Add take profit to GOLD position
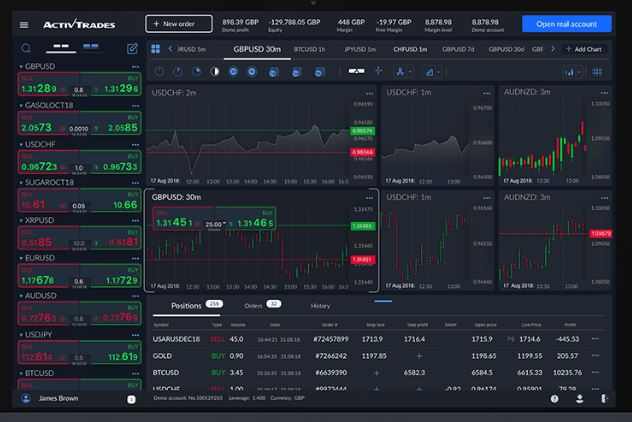The image size is (632, 422). tap(419, 356)
